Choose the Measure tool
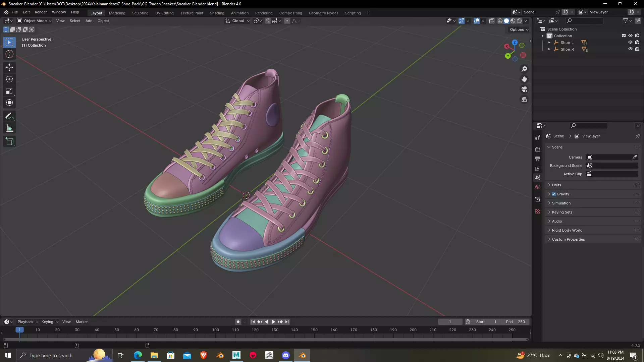644x362 pixels. pyautogui.click(x=9, y=128)
